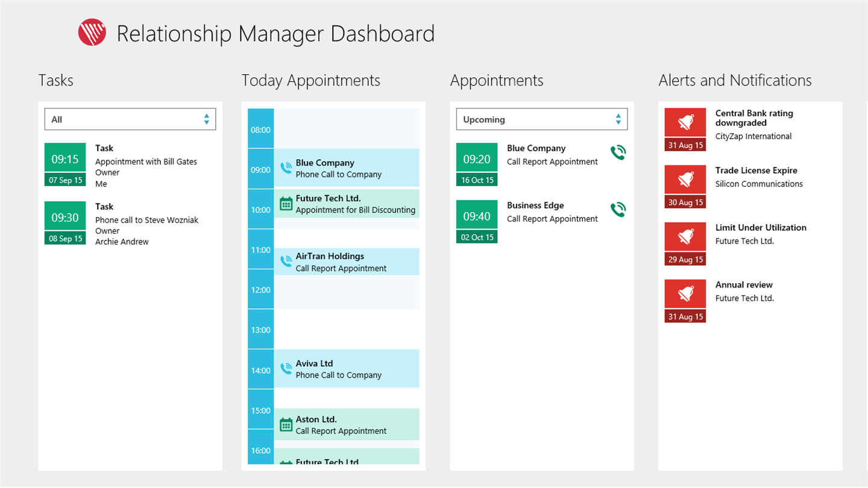The width and height of the screenshot is (868, 488).
Task: Click the bell icon for Annual review alert
Action: [685, 294]
